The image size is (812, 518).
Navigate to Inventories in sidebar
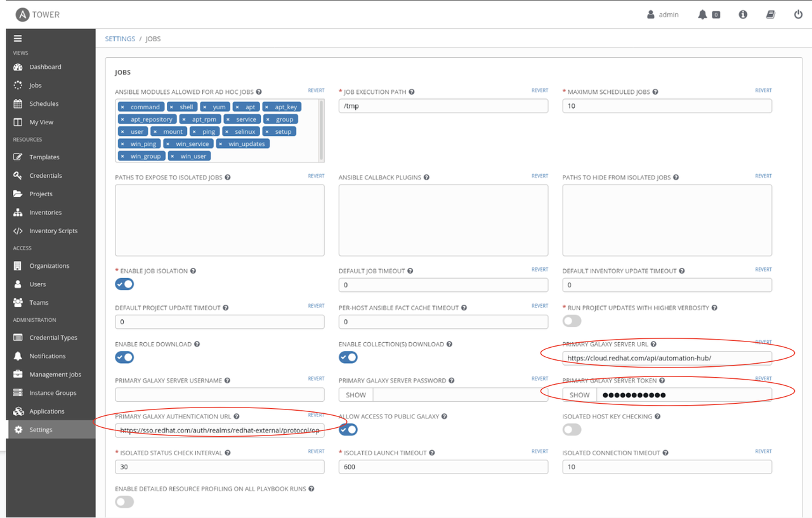[x=45, y=212]
